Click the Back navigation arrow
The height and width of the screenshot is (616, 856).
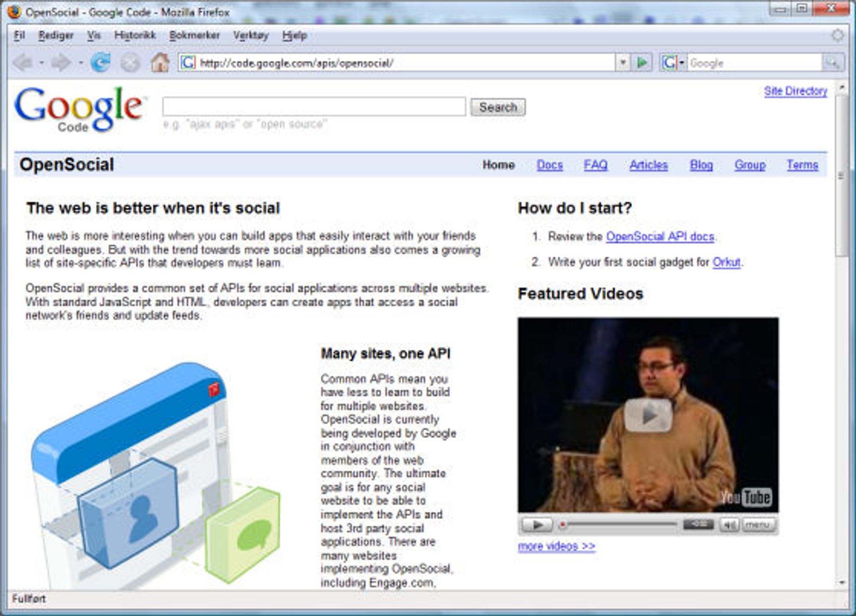pyautogui.click(x=22, y=63)
